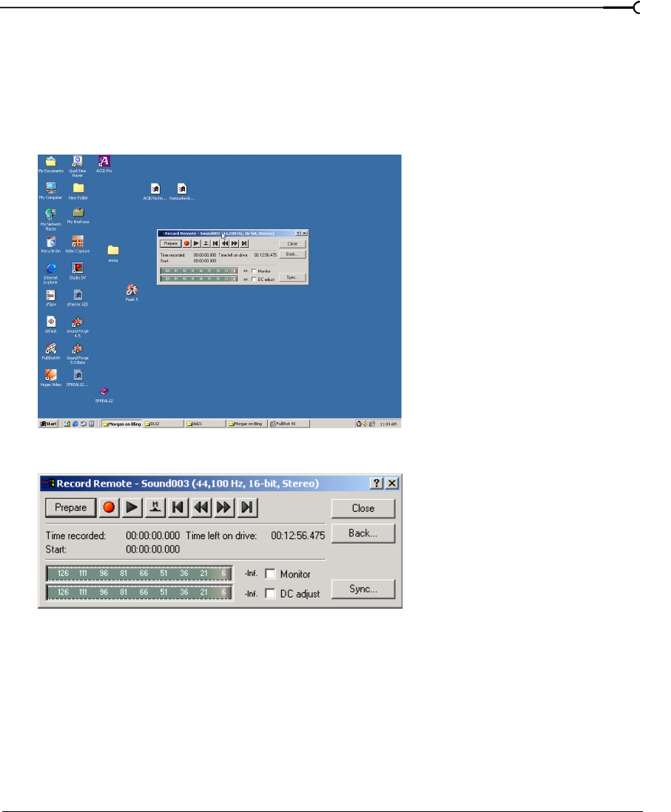Click Back... button in enlarged Record Remote dialog
Screen dimensions: 671x812
click(363, 533)
